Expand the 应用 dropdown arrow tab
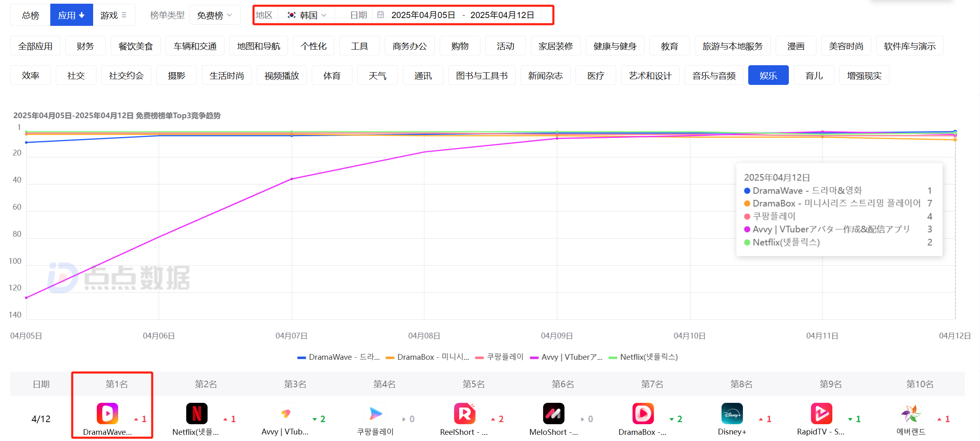Viewport: 980px width, 441px height. click(x=71, y=15)
